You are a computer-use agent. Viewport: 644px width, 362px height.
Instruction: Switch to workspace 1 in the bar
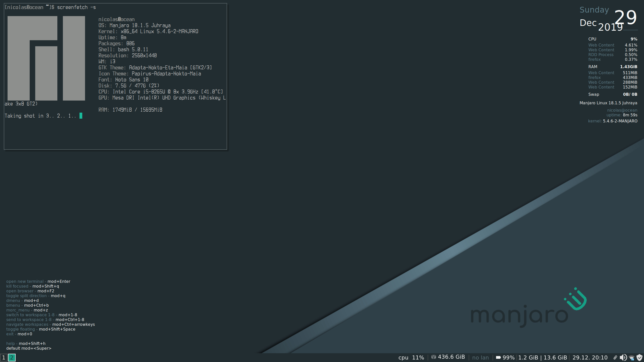[x=4, y=357]
